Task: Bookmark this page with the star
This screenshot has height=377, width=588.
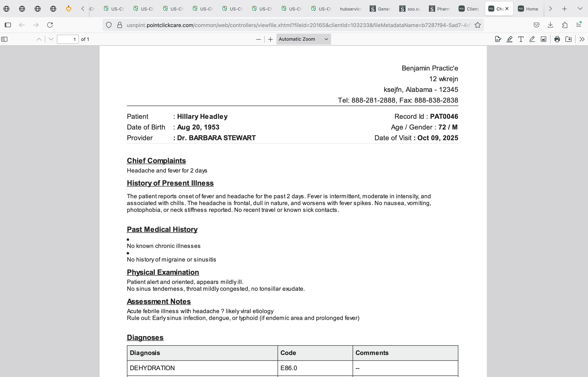Action: [x=477, y=25]
